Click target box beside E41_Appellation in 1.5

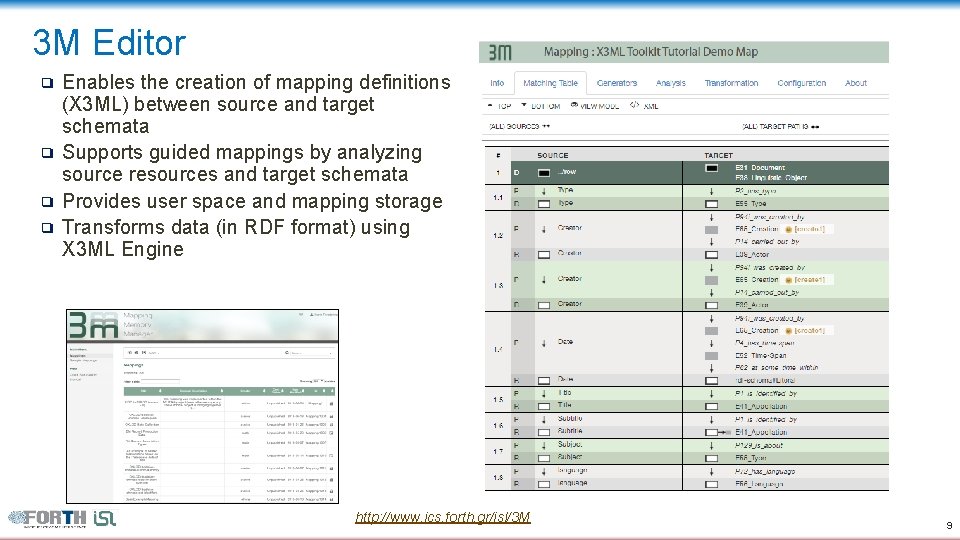[x=711, y=407]
